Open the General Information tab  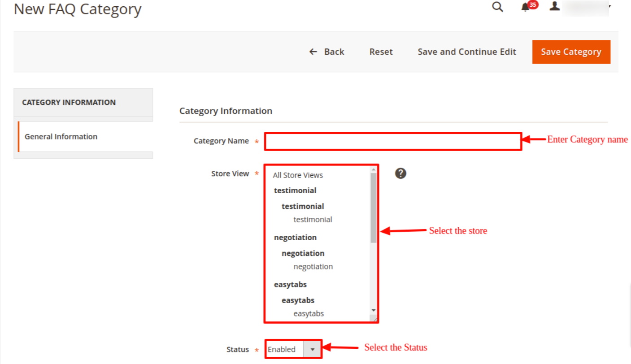click(x=61, y=137)
